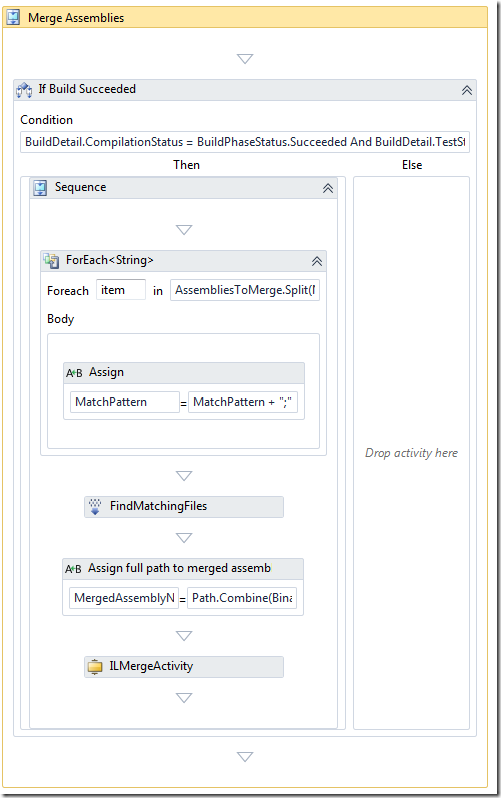Click the Else Drop activity here area

click(411, 453)
